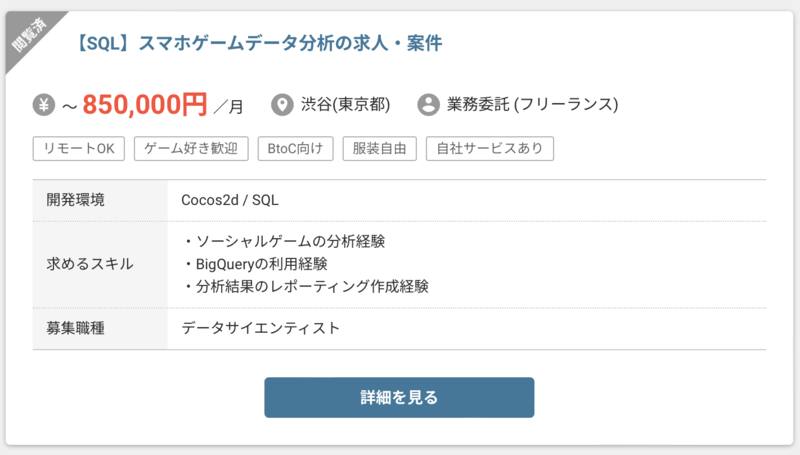This screenshot has height=455, width=800.
Task: Click the 求めるスキル row header
Action: click(90, 264)
